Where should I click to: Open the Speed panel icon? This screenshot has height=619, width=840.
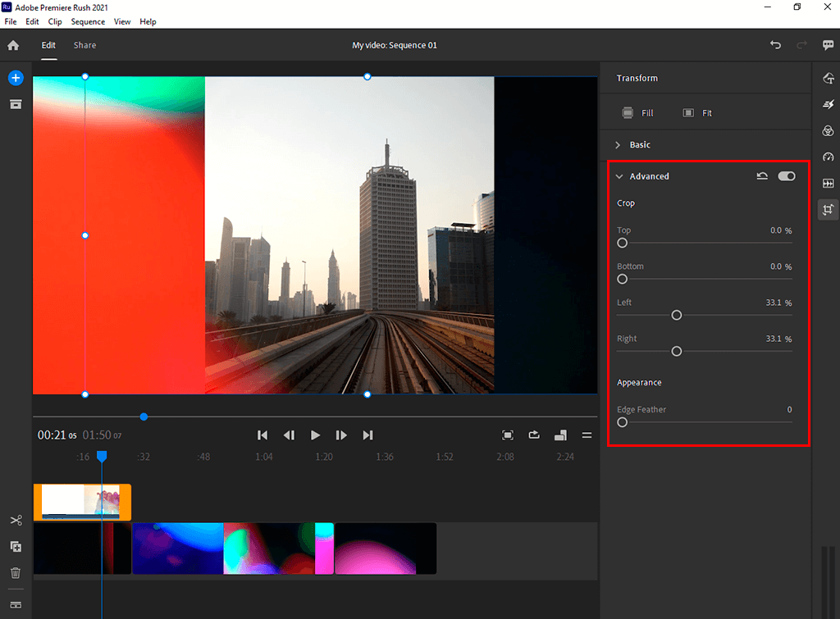828,157
